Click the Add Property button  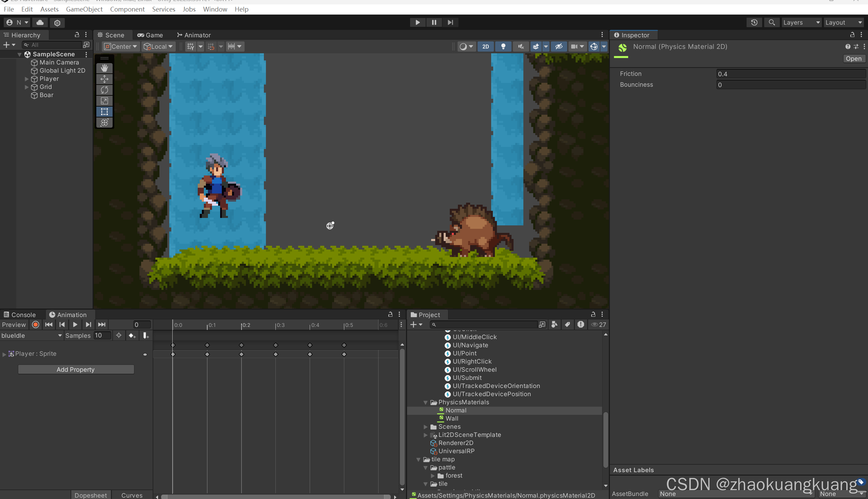pyautogui.click(x=76, y=369)
